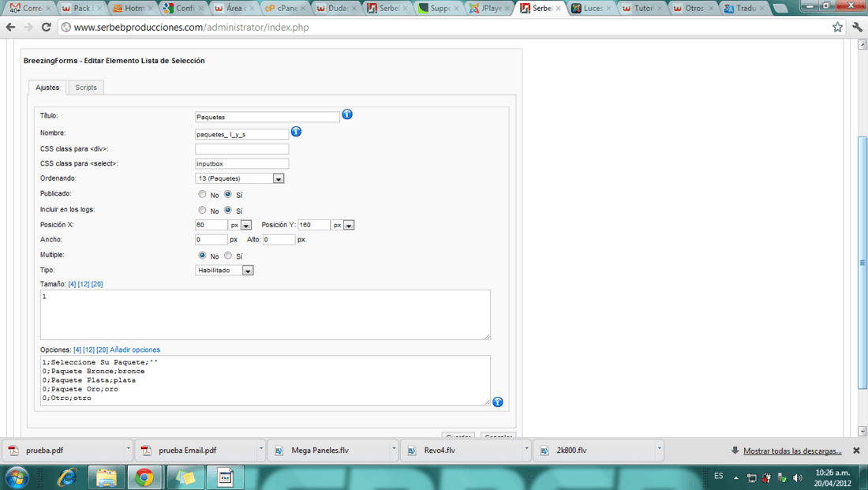868x490 pixels.
Task: Expand 2k800.flv download options arrow
Action: (660, 449)
